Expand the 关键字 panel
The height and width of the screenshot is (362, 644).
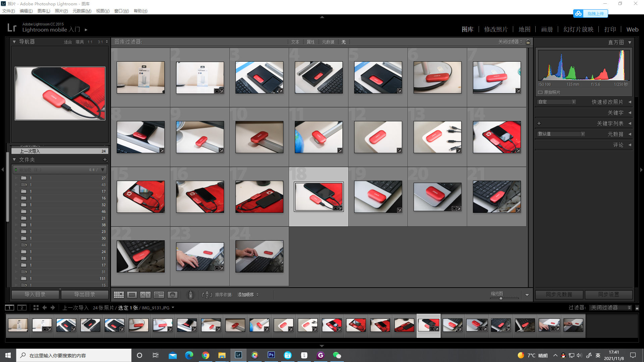coord(630,113)
